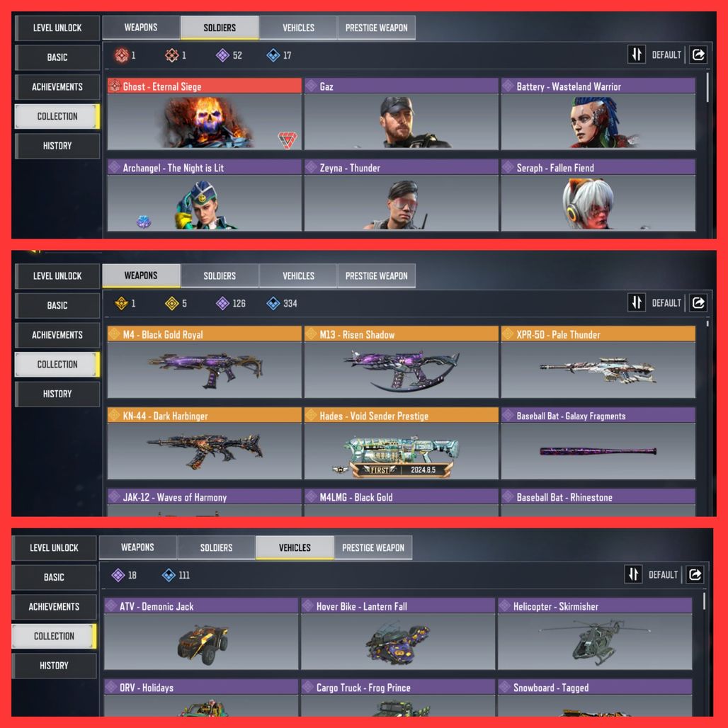The image size is (728, 728).
Task: Select the Hades - Void Sender Prestige weapon
Action: [x=401, y=443]
